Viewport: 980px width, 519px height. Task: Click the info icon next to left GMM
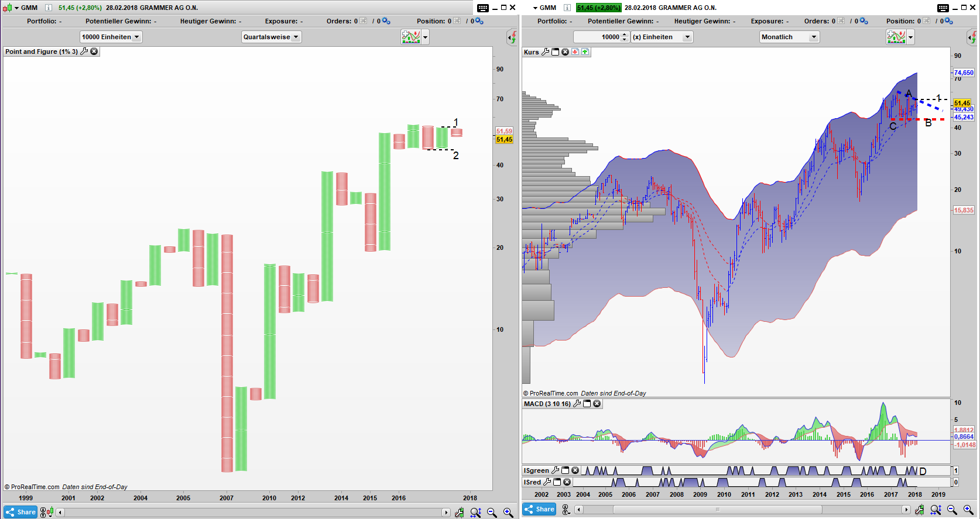click(49, 8)
